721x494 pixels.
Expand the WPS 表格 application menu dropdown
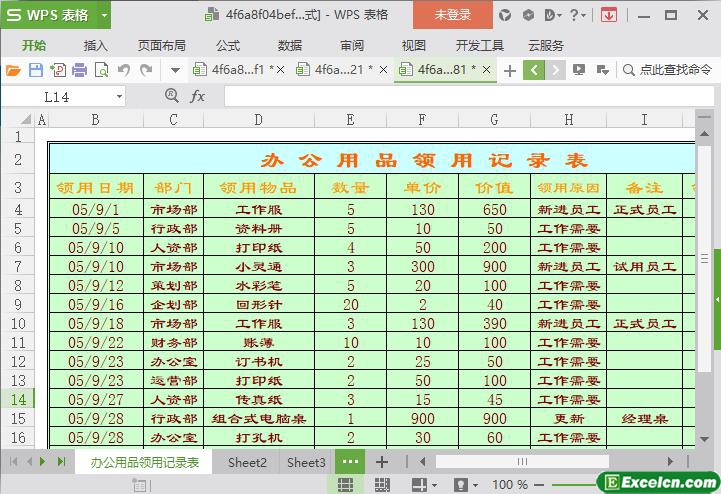pyautogui.click(x=100, y=15)
